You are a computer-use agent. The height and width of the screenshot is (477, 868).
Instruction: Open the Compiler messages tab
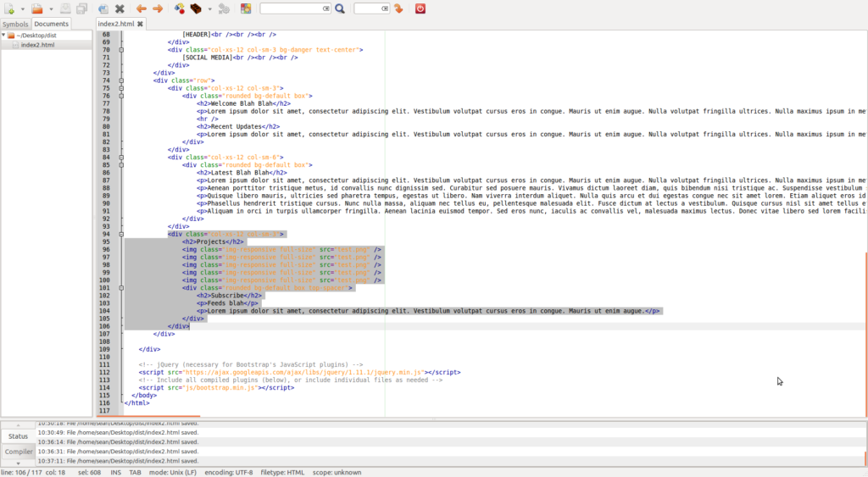[19, 452]
